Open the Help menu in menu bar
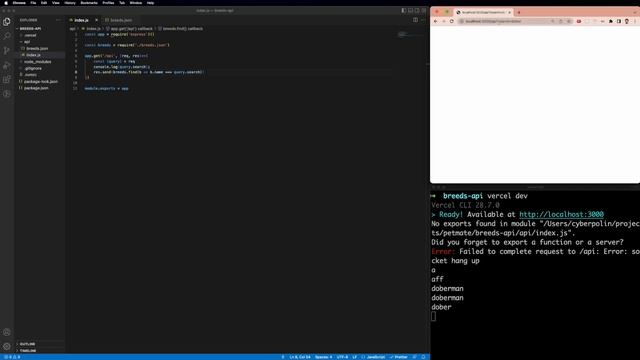Image resolution: width=640 pixels, height=360 pixels. [150, 3]
